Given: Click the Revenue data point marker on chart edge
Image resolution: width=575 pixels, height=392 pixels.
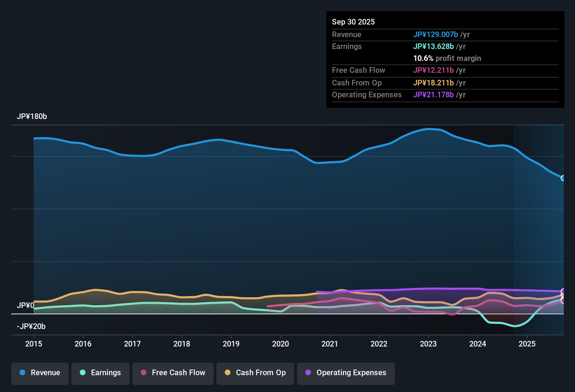Looking at the screenshot, I should (x=563, y=178).
